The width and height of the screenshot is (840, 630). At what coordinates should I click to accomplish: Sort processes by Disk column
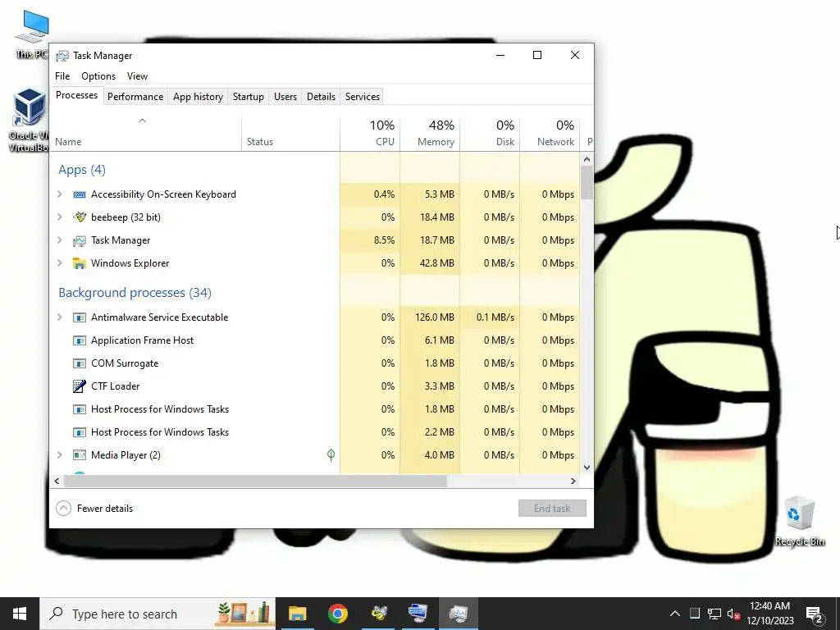(491, 133)
